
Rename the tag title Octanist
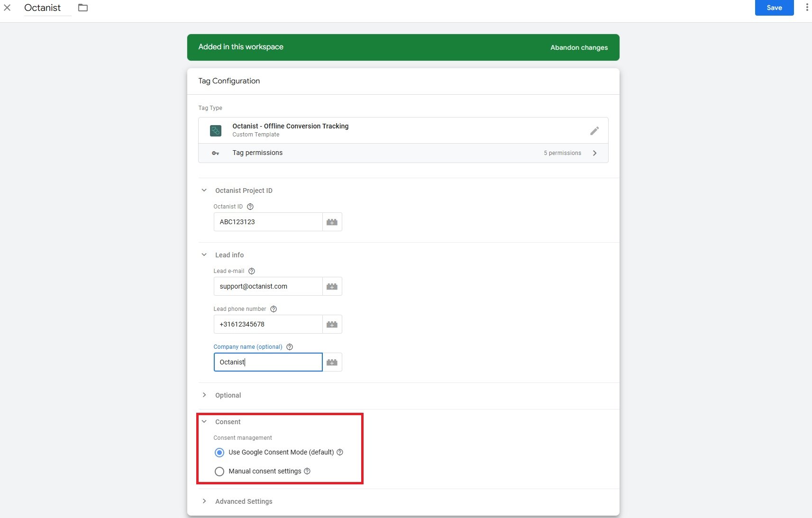[43, 8]
